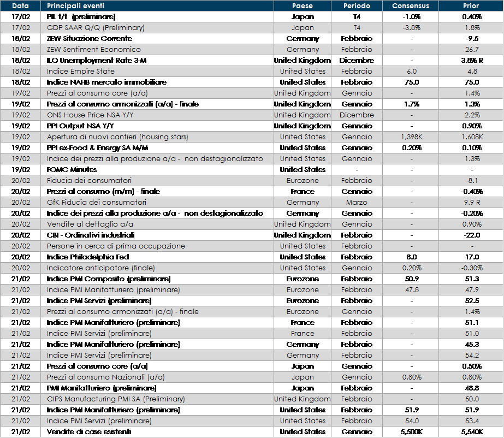Select the 54.0 consensus for US PMI Servizi

pos(411,421)
